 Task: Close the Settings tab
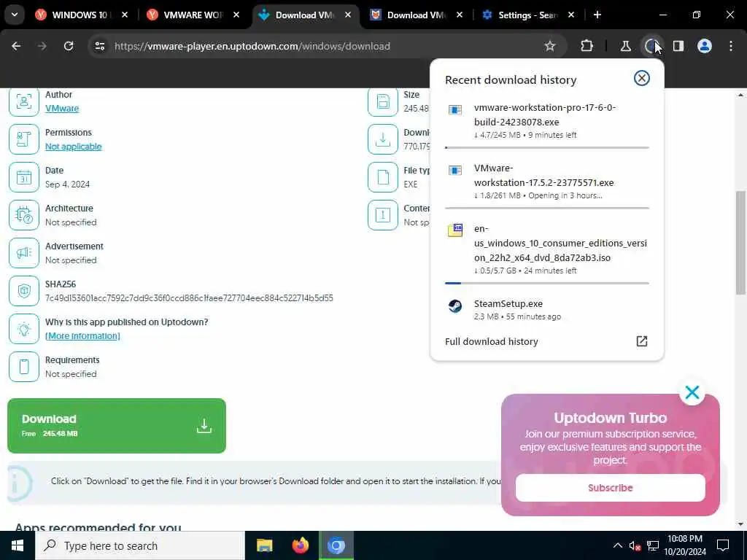click(571, 15)
